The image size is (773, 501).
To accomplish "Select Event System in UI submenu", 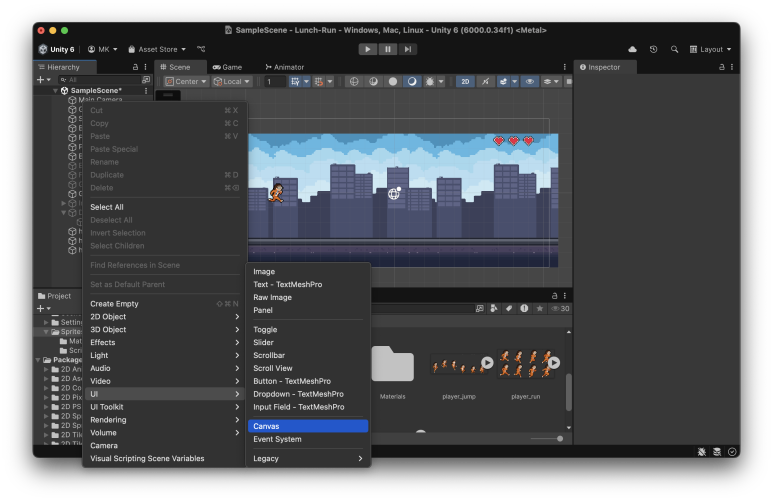I will pos(308,439).
